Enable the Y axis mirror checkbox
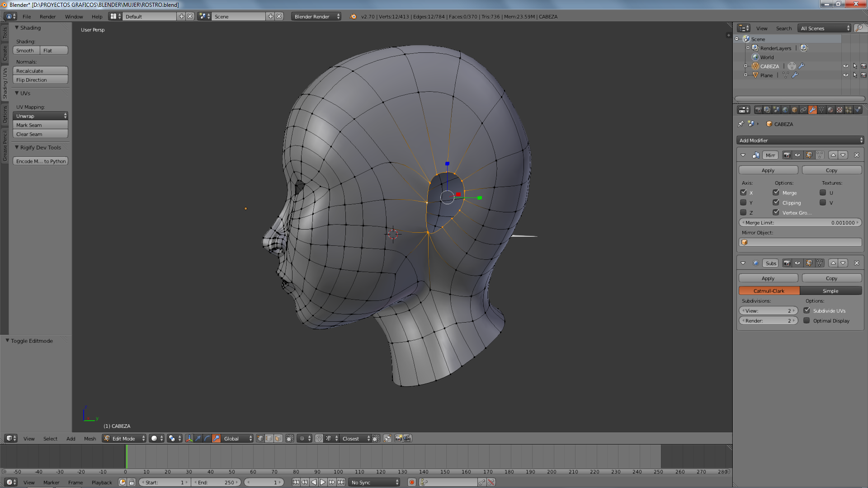The height and width of the screenshot is (488, 868). 743,202
